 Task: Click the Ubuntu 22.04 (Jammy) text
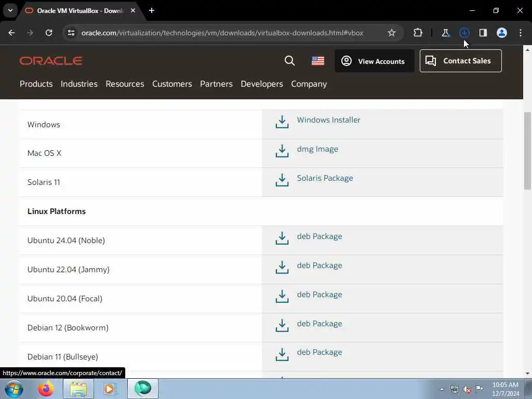68,270
